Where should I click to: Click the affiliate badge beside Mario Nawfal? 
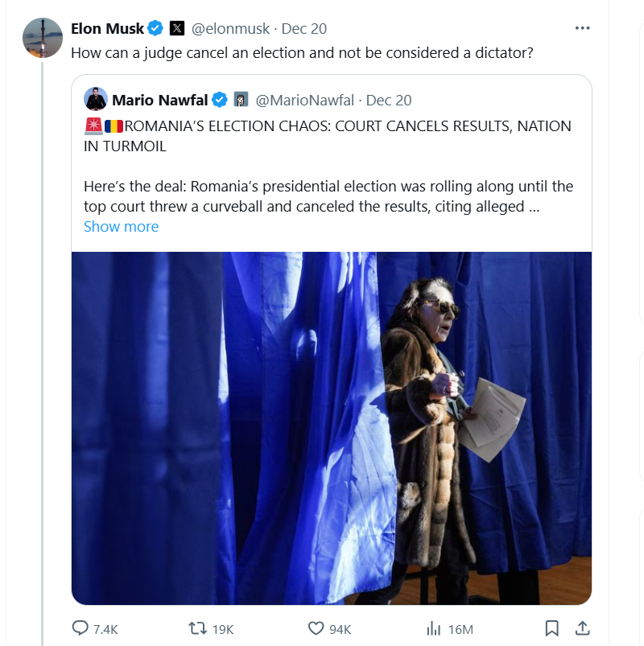tap(241, 100)
